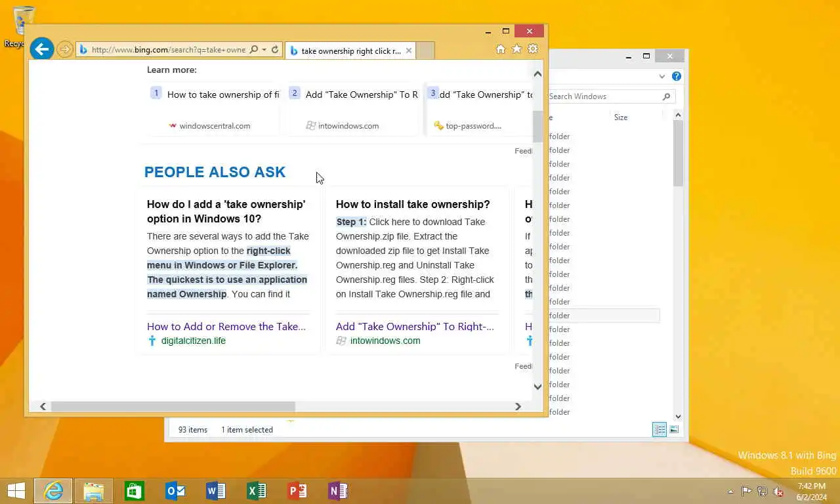Expand the File Explorer ribbon chevron

click(x=661, y=76)
